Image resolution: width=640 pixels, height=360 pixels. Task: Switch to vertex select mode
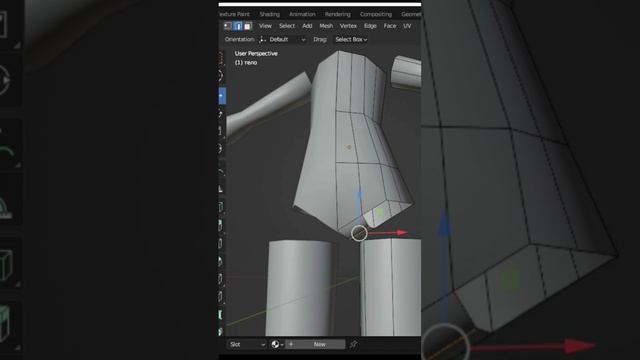(228, 26)
